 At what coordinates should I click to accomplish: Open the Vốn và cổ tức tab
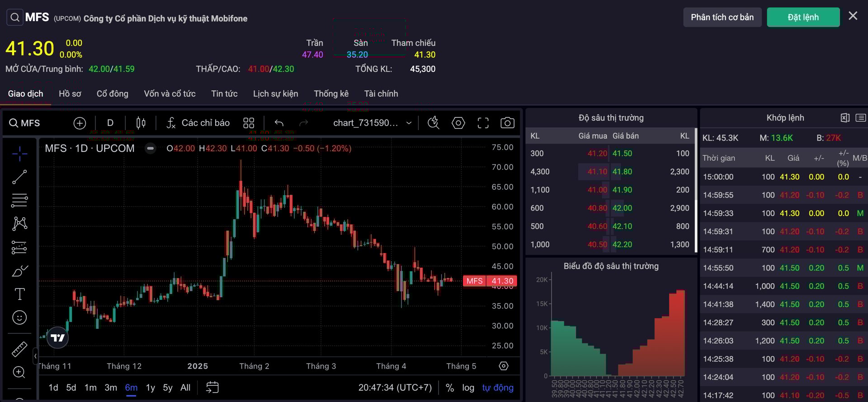[x=170, y=93]
